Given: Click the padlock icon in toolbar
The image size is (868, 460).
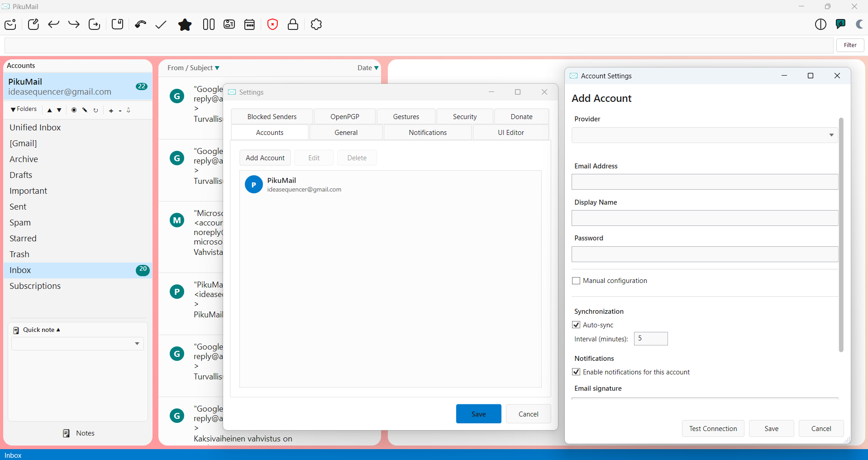Looking at the screenshot, I should tap(293, 24).
